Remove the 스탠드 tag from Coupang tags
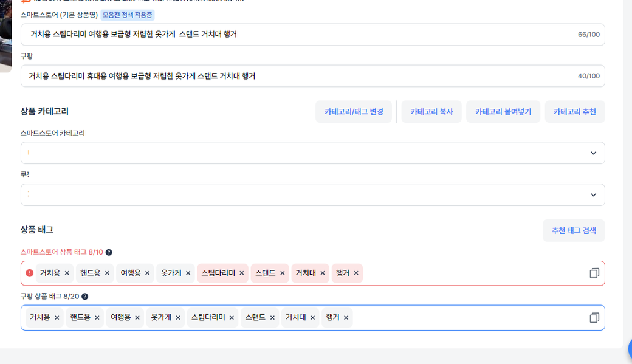The image size is (632, 364). tap(272, 318)
